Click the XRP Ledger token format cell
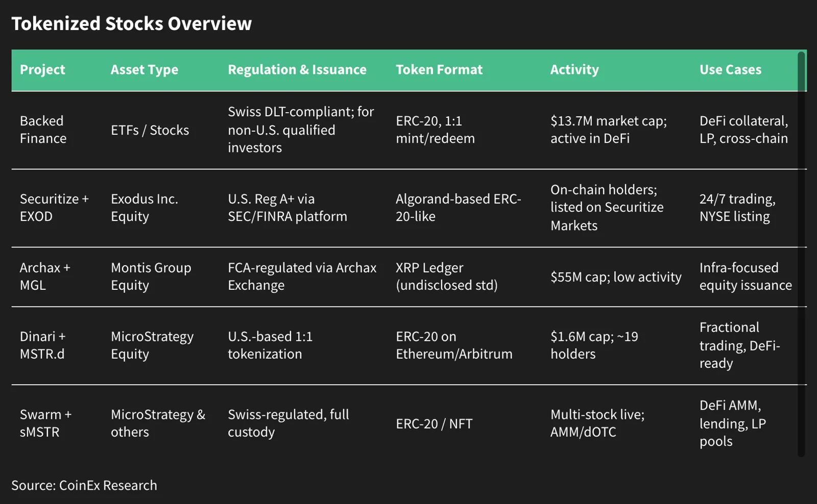Viewport: 817px width, 504px height. click(447, 276)
